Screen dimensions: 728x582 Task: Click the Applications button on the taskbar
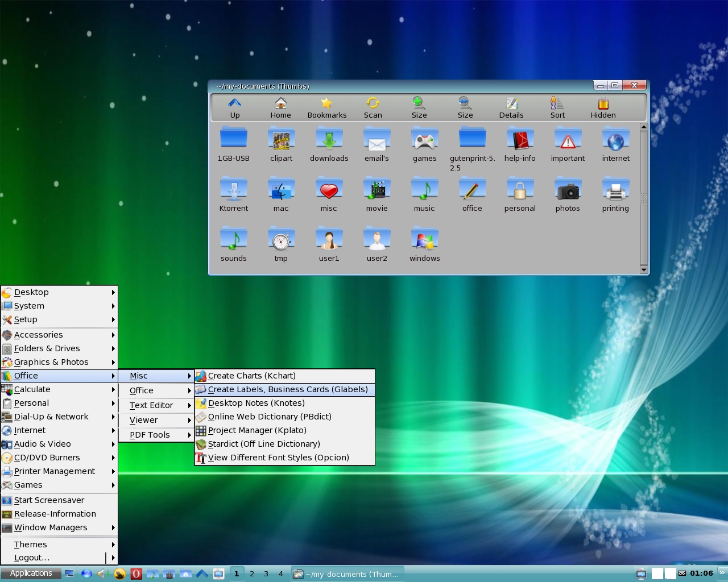click(x=31, y=573)
